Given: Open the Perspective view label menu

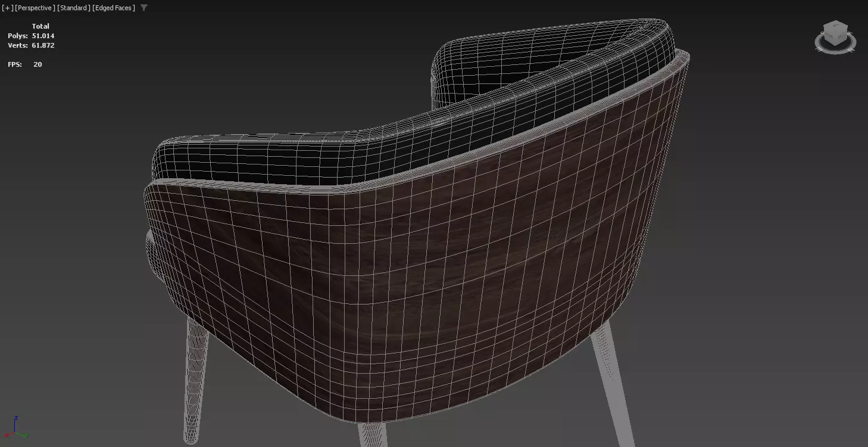Looking at the screenshot, I should point(35,8).
